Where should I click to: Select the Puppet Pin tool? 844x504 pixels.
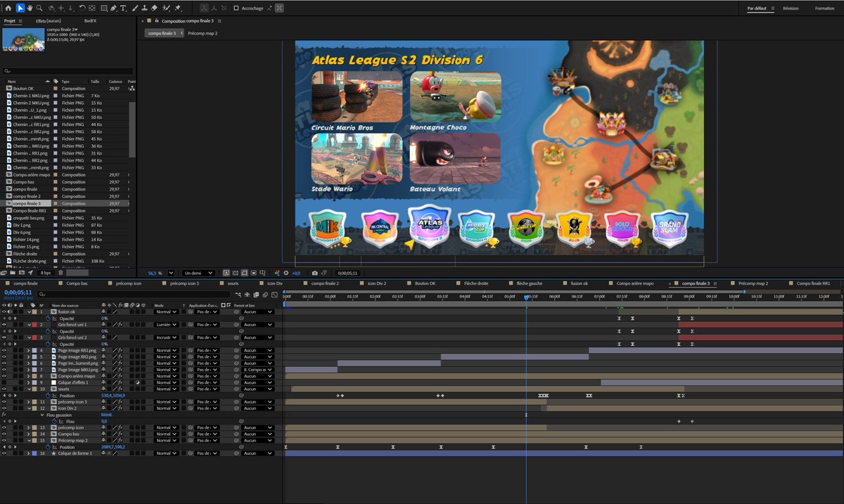[x=177, y=8]
